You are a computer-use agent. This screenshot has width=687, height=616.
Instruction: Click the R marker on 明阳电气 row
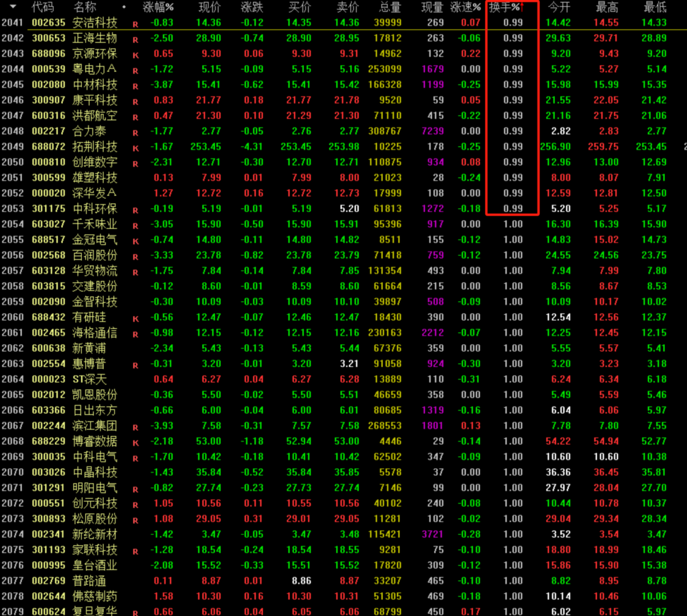[x=136, y=490]
